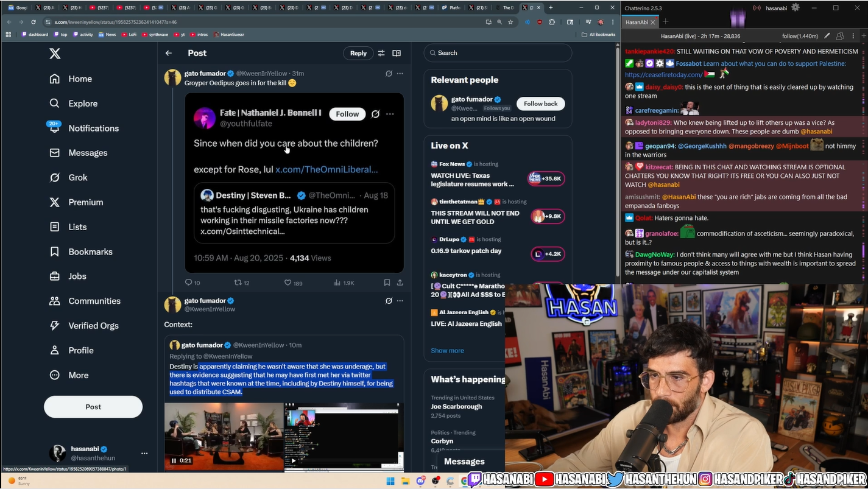This screenshot has height=489, width=868.
Task: Open Jobs in X sidebar
Action: coord(68,276)
